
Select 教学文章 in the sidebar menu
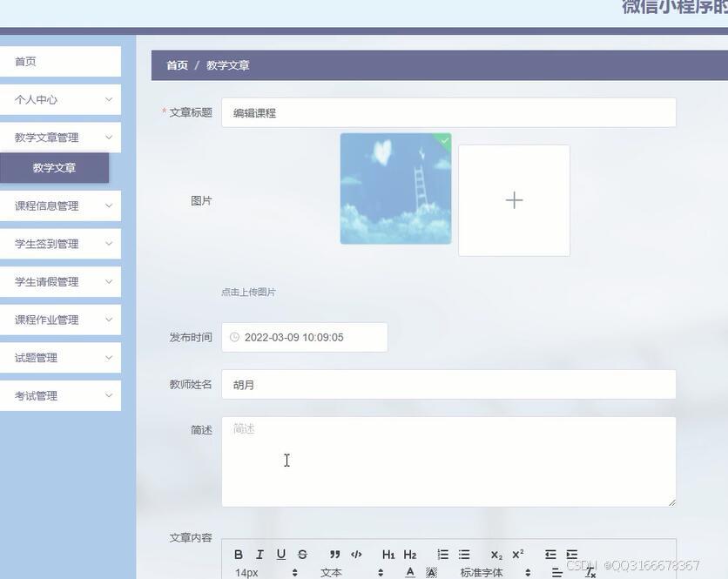click(x=56, y=167)
